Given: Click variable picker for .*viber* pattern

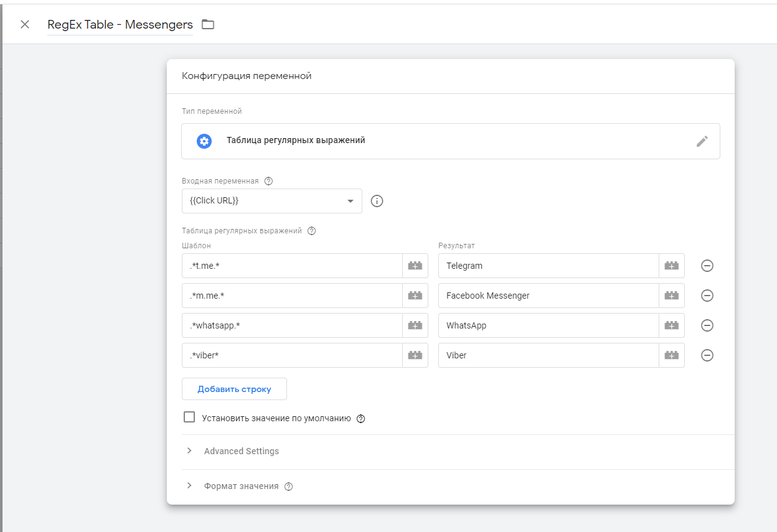Looking at the screenshot, I should [x=415, y=355].
